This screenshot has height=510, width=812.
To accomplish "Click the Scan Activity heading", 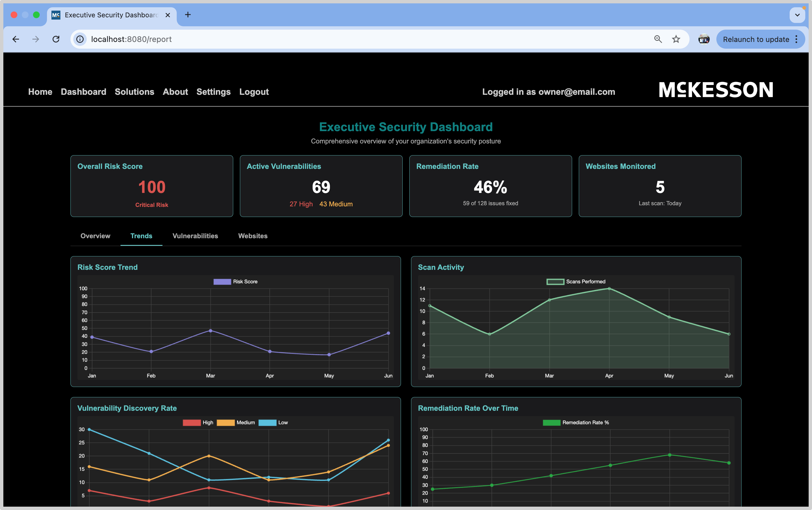I will (441, 267).
